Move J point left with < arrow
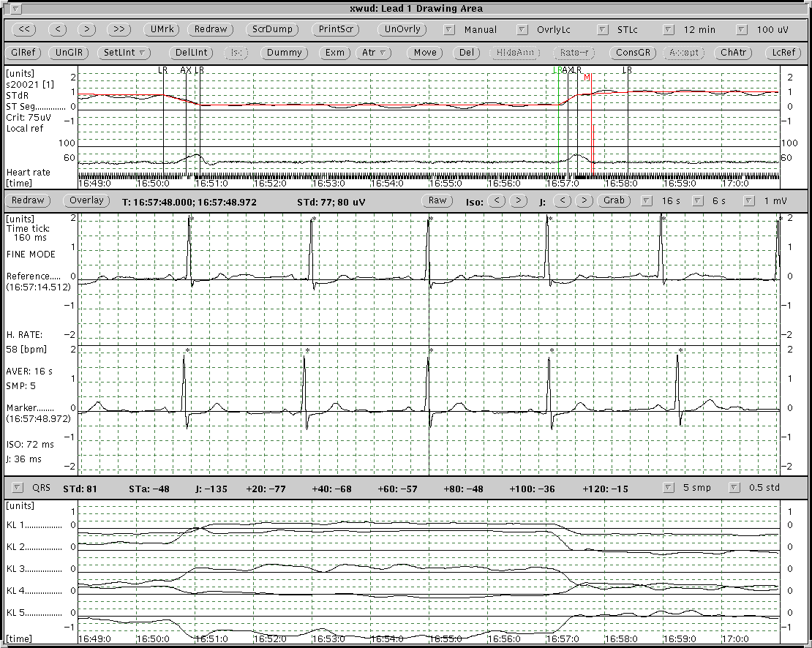This screenshot has height=648, width=812. pos(562,200)
